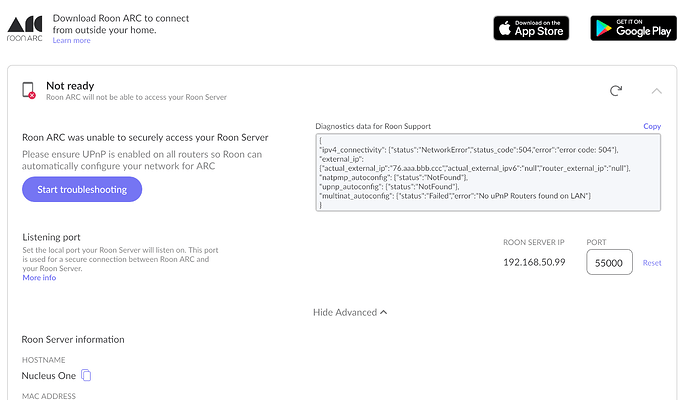Start troubleshooting Roon ARC

click(x=82, y=189)
